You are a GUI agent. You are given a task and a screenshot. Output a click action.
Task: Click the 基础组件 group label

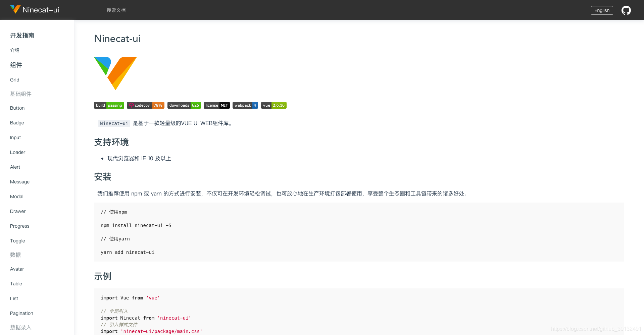click(21, 94)
